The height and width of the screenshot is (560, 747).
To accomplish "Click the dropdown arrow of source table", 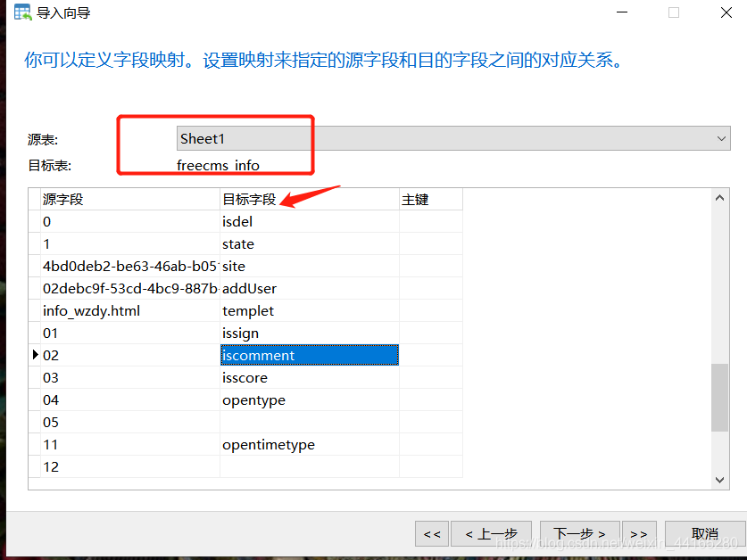I will click(721, 138).
